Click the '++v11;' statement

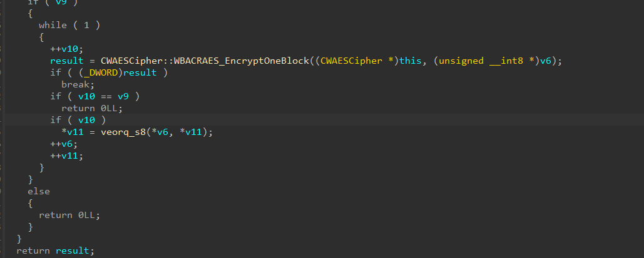(66, 156)
